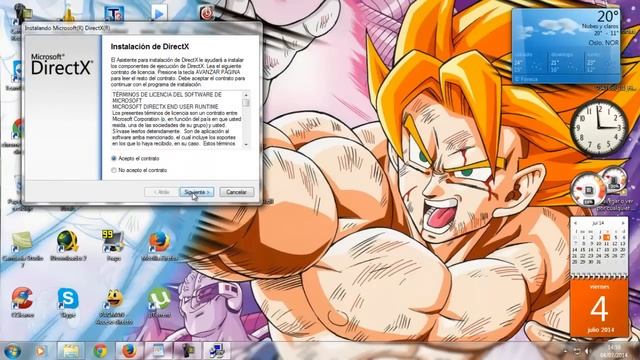Viewport: 640px width, 360px height.
Task: Click the disabled Atrás button
Action: pos(161,192)
